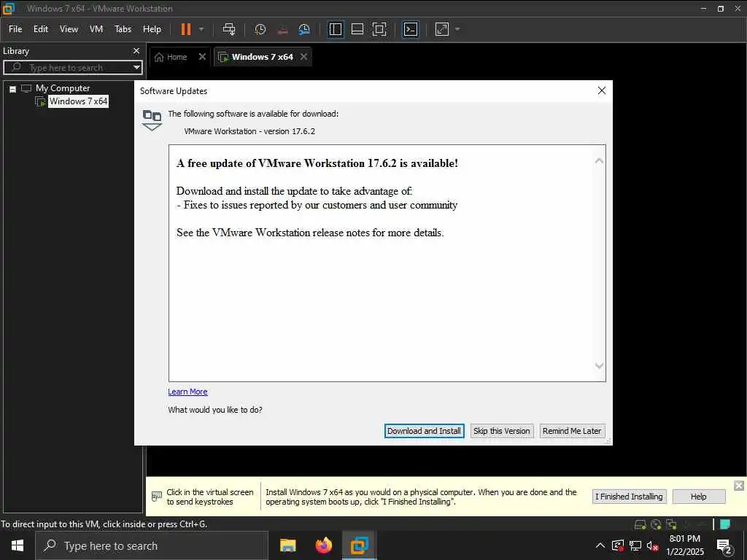Image resolution: width=747 pixels, height=560 pixels.
Task: Click Download and Install button
Action: (x=424, y=431)
